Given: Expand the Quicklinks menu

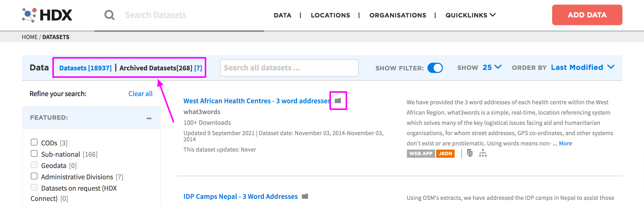Looking at the screenshot, I should [470, 15].
